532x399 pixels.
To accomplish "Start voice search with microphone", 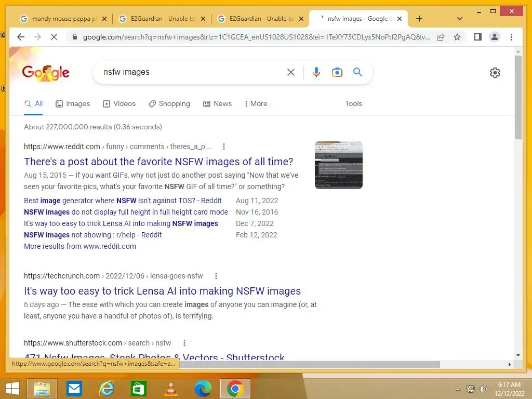I will tap(316, 72).
